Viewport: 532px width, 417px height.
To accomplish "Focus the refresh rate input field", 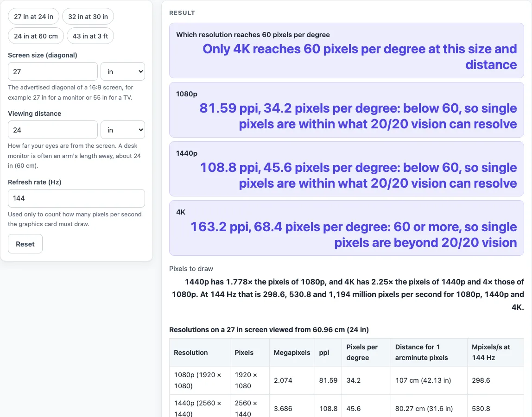I will [x=76, y=198].
